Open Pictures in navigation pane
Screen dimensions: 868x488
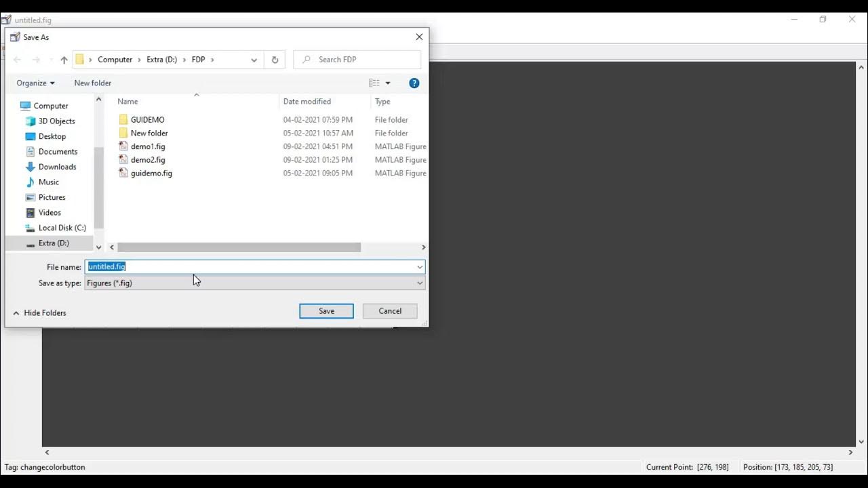pos(52,197)
